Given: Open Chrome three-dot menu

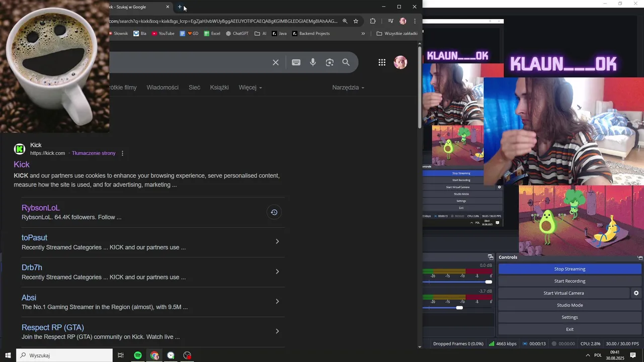Looking at the screenshot, I should 415,21.
